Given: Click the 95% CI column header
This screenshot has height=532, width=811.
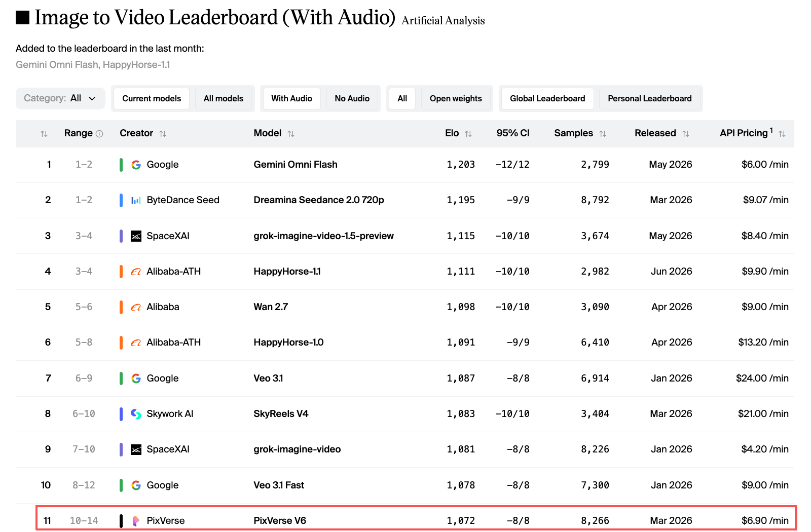Looking at the screenshot, I should (513, 133).
